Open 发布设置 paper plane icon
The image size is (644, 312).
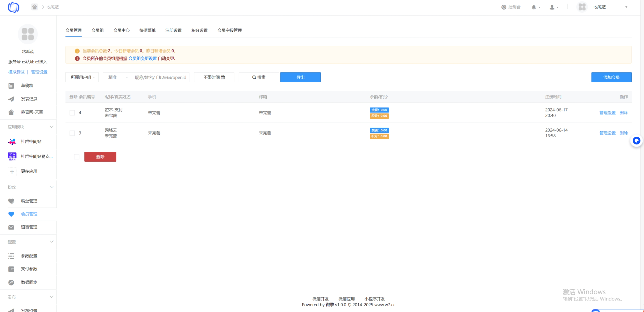click(11, 310)
